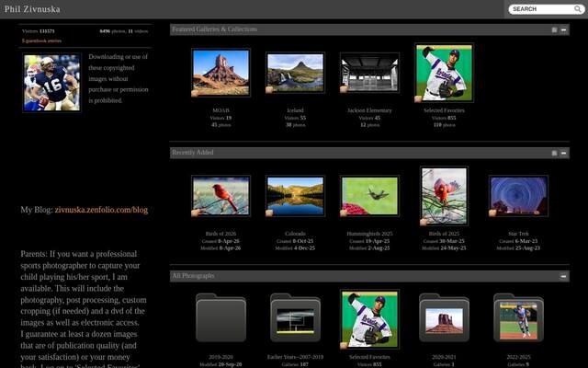The image size is (588, 368).
Task: Click Selected Favorites title under Featured Galleries
Action: point(444,110)
